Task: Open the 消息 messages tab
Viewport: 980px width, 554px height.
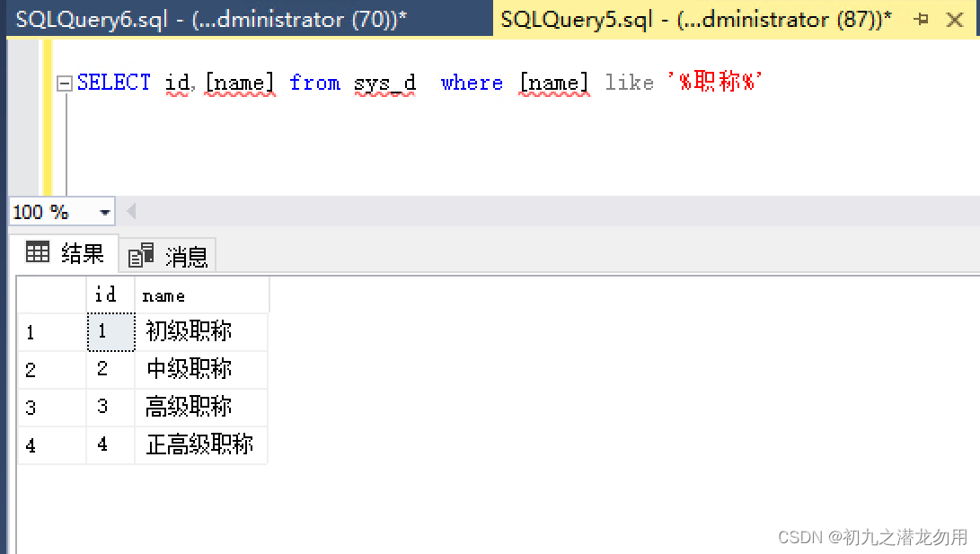Action: pos(167,256)
